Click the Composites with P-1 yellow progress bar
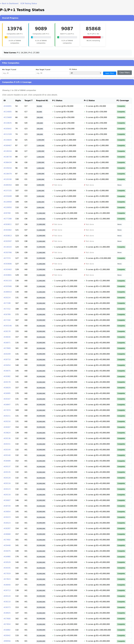This screenshot has width=134, height=644. (15, 37)
